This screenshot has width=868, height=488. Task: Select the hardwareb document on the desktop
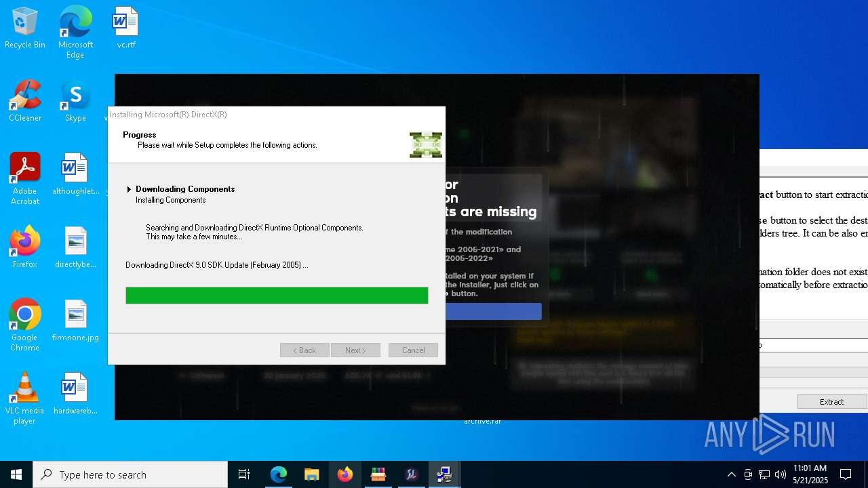tap(75, 394)
